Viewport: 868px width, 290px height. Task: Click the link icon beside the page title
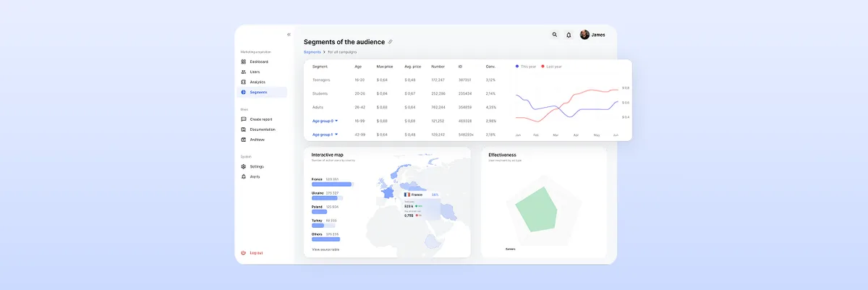[x=391, y=42]
